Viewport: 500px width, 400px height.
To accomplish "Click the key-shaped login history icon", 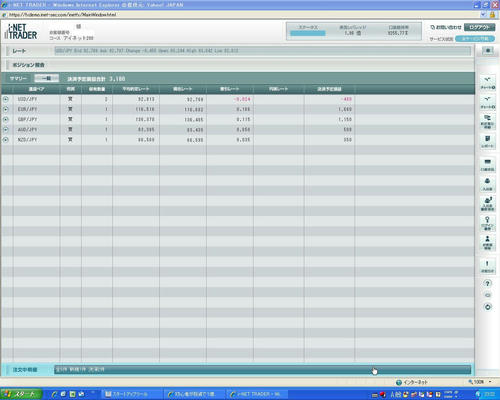I will [488, 223].
